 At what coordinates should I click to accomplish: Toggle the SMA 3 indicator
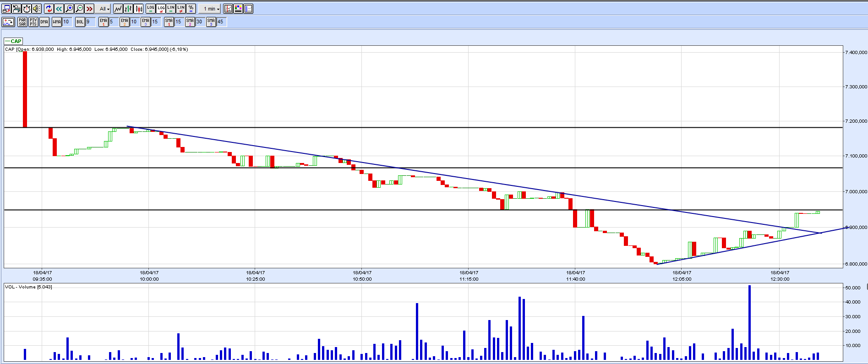click(x=211, y=22)
